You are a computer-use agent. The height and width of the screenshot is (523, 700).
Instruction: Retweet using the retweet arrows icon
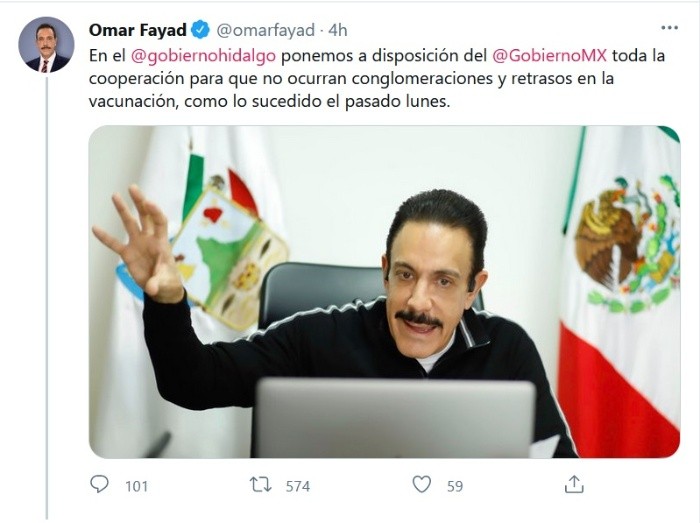tap(261, 484)
